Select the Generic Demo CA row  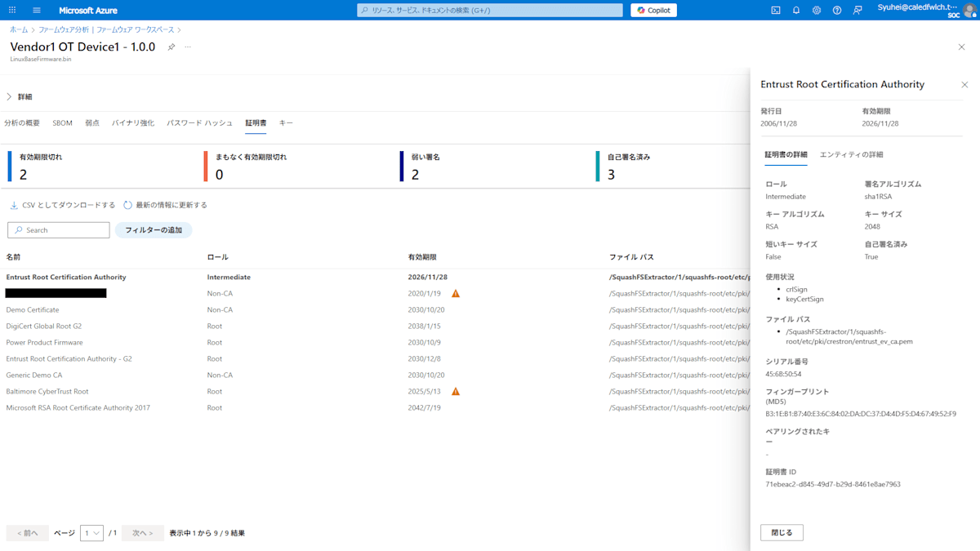[376, 375]
